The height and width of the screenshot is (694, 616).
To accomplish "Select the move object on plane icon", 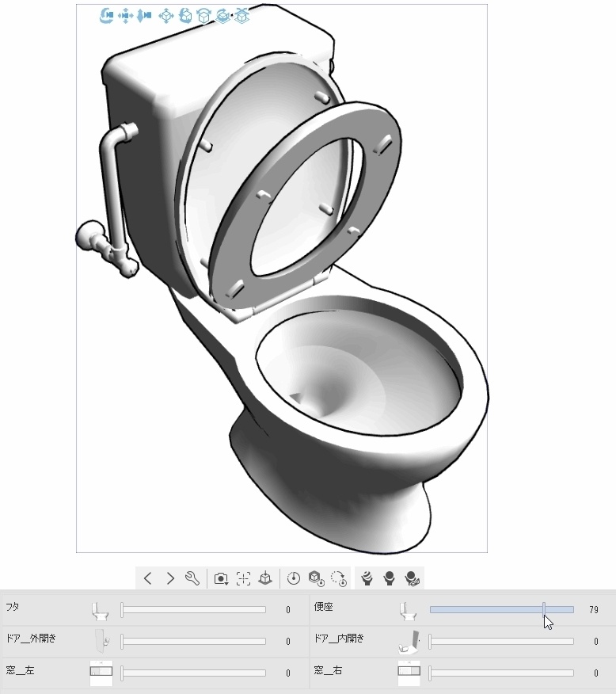I will coord(166,16).
